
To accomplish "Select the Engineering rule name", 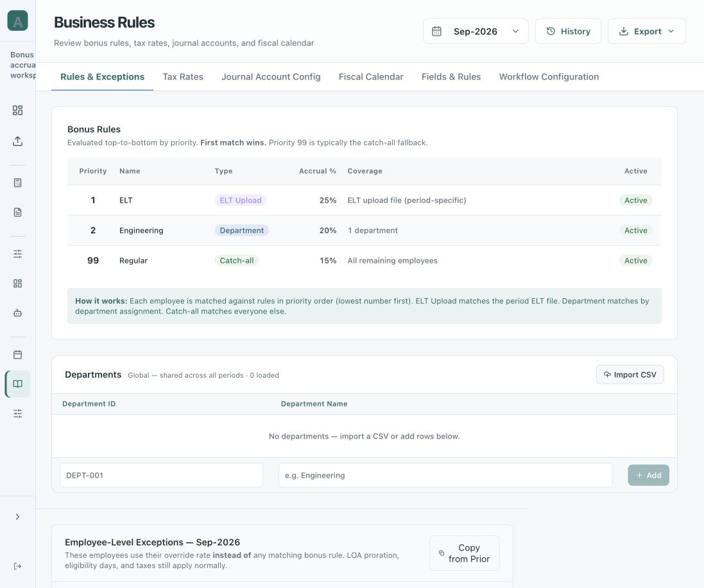I will coord(141,230).
